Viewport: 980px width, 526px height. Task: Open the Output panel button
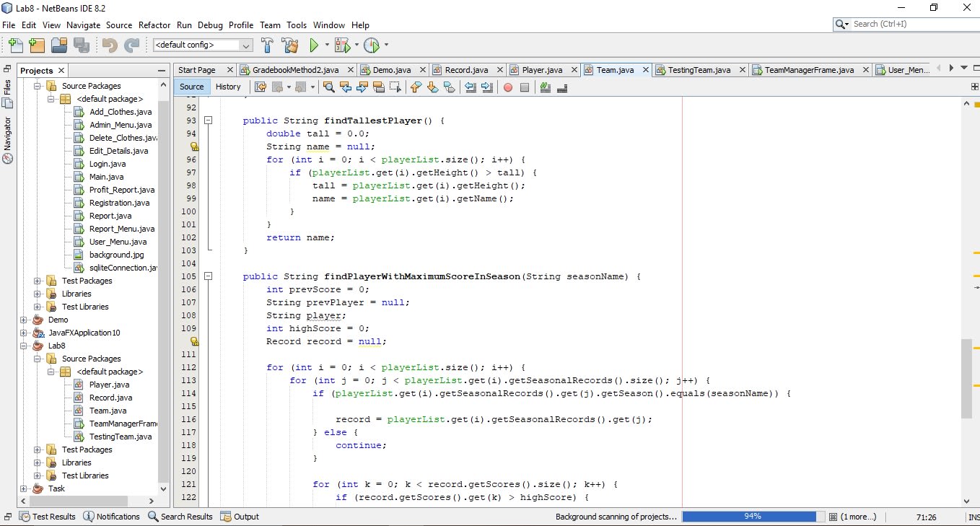(240, 517)
